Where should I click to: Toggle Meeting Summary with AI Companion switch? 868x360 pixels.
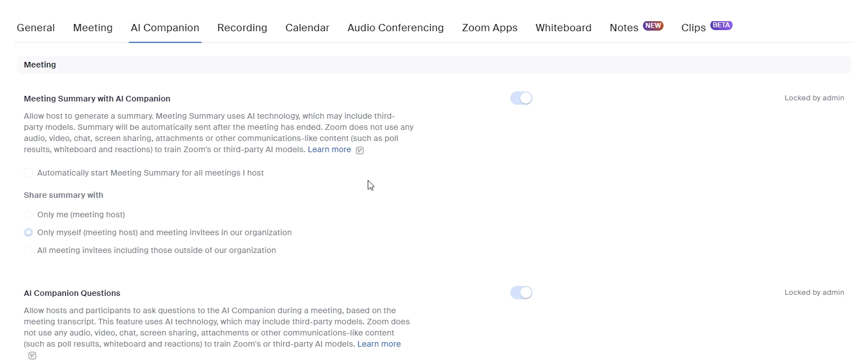click(x=521, y=98)
